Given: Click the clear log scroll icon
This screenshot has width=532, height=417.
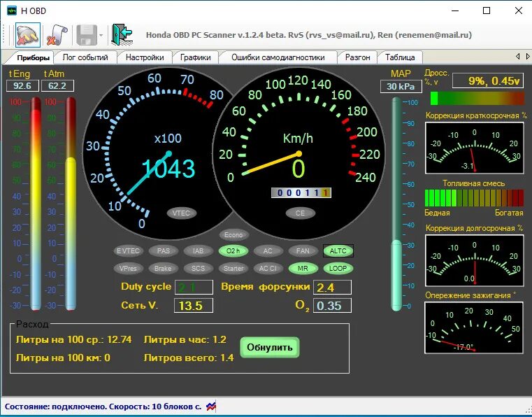Looking at the screenshot, I should pos(57,35).
